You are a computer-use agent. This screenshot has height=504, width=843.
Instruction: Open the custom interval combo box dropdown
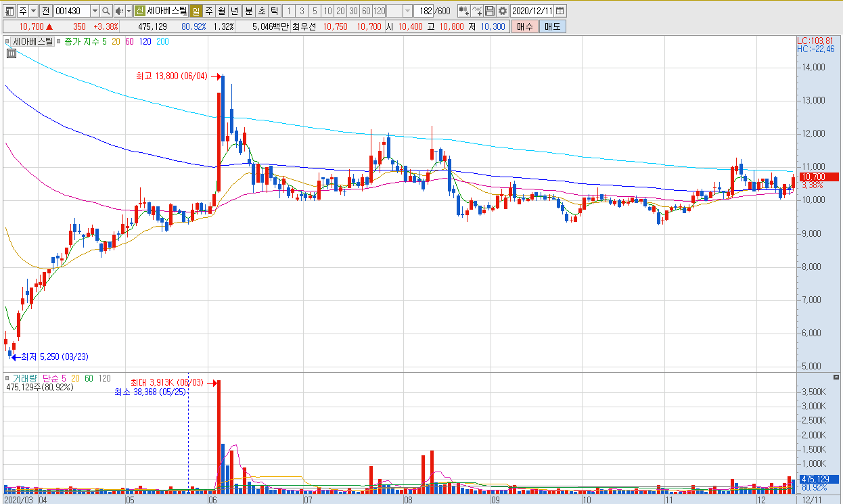407,11
